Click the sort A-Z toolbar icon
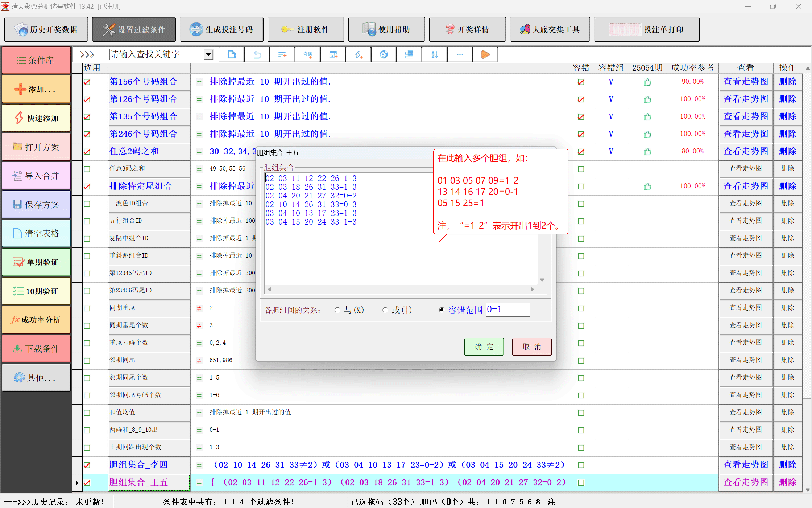This screenshot has height=508, width=812. pyautogui.click(x=435, y=54)
